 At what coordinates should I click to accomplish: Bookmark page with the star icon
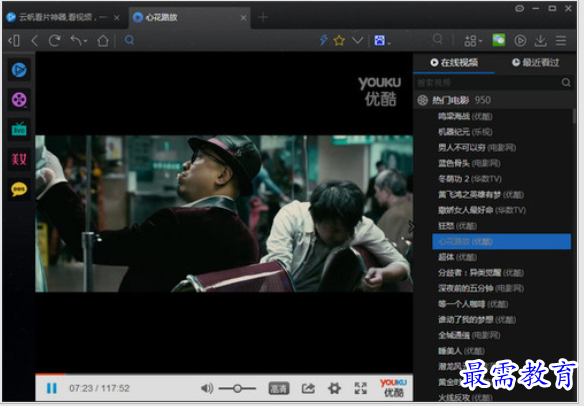click(339, 40)
